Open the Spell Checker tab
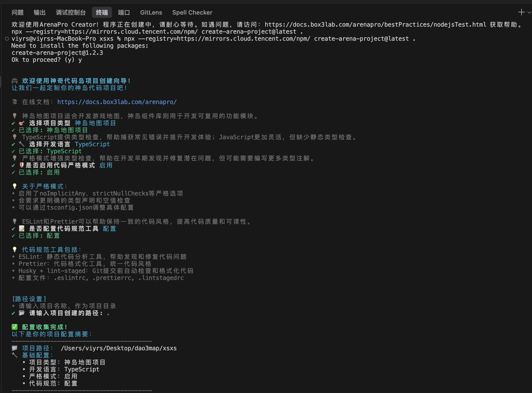The height and width of the screenshot is (393, 532). pos(192,13)
